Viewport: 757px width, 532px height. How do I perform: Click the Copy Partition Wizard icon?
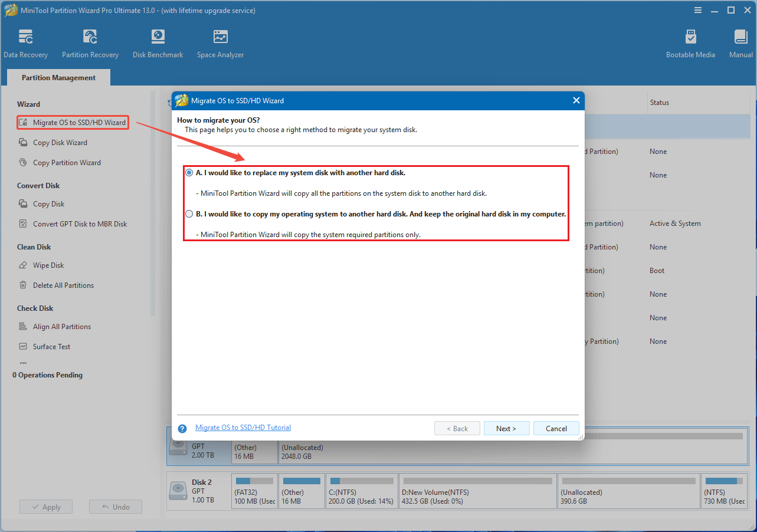coord(23,163)
